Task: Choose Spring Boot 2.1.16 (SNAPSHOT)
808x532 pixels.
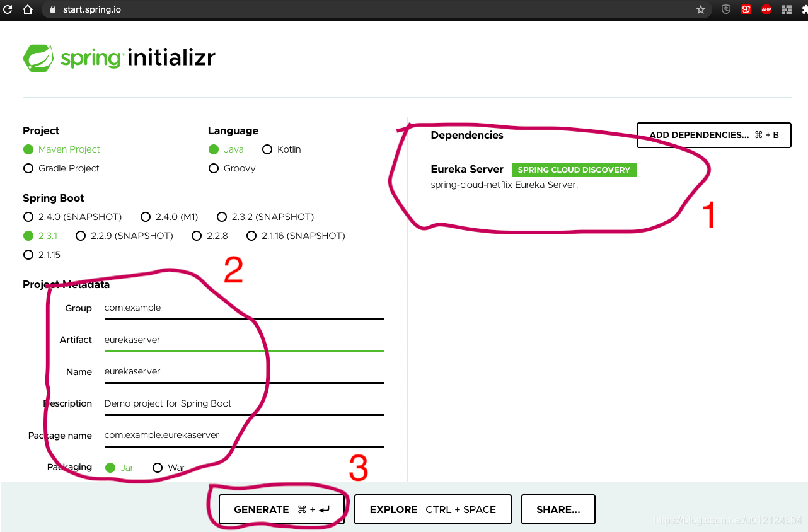Action: pos(296,236)
